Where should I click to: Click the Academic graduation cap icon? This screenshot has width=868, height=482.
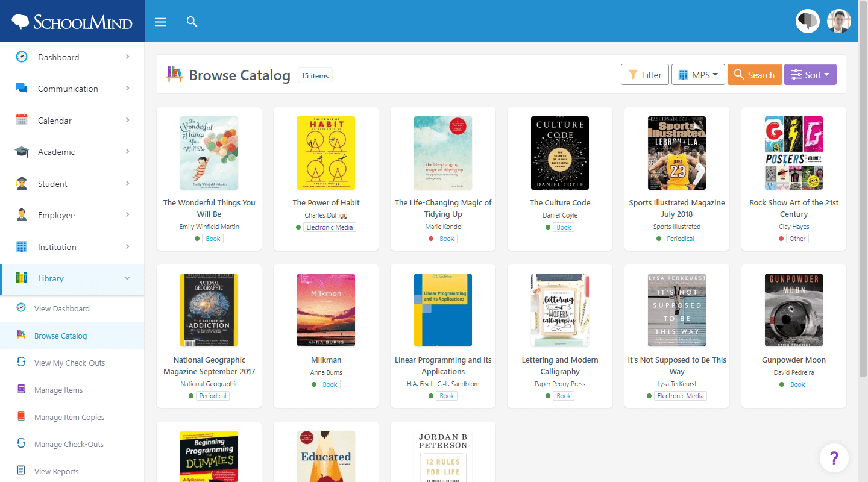(x=22, y=152)
